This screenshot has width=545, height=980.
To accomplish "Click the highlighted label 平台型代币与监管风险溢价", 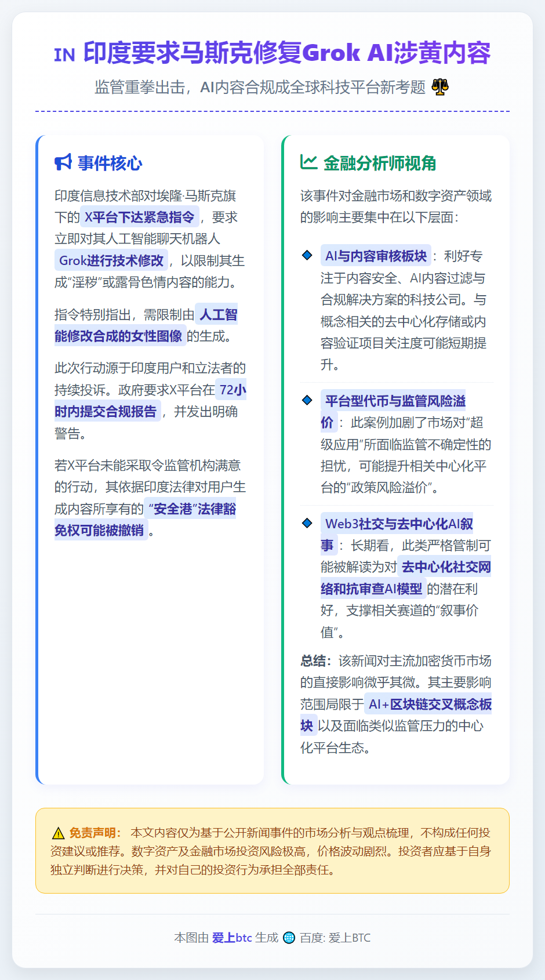I will coord(393,412).
